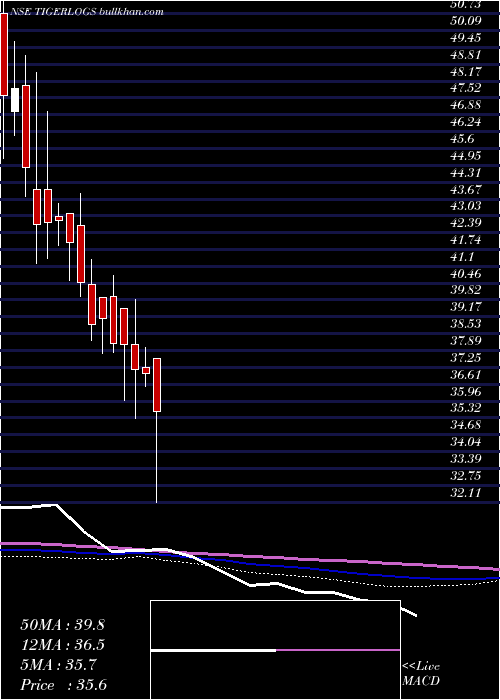The height and width of the screenshot is (700, 500).
Task: Click the last red candle with long lower wick
Action: point(157,385)
